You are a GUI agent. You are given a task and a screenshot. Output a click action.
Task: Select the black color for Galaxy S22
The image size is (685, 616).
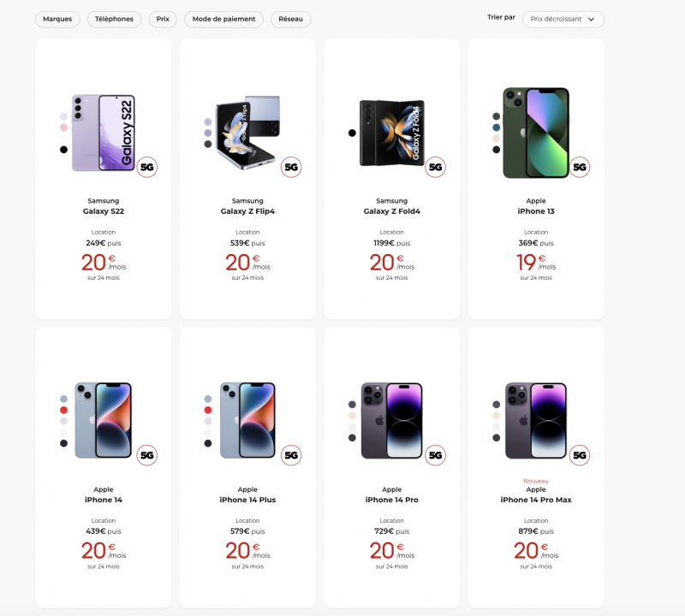click(63, 150)
